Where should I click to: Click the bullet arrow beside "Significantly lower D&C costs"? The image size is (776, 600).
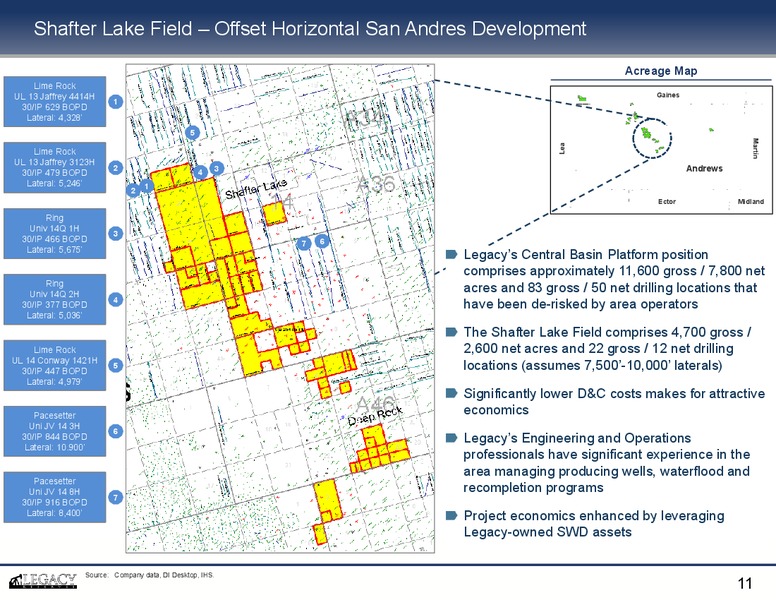(x=451, y=393)
